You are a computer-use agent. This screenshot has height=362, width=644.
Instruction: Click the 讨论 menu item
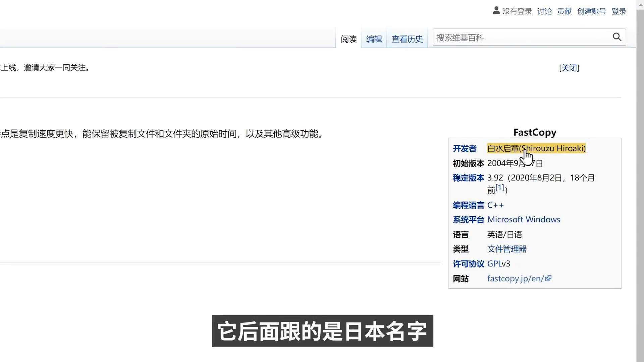544,11
